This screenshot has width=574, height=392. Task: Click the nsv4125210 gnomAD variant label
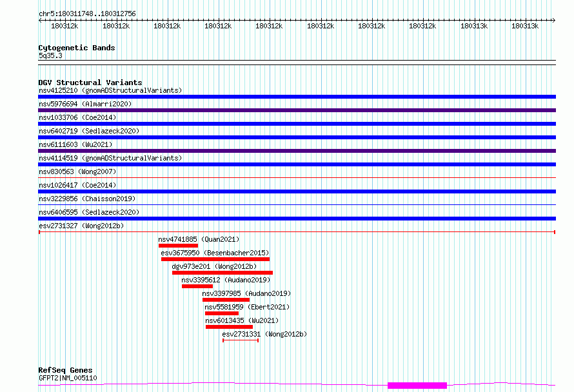(110, 90)
